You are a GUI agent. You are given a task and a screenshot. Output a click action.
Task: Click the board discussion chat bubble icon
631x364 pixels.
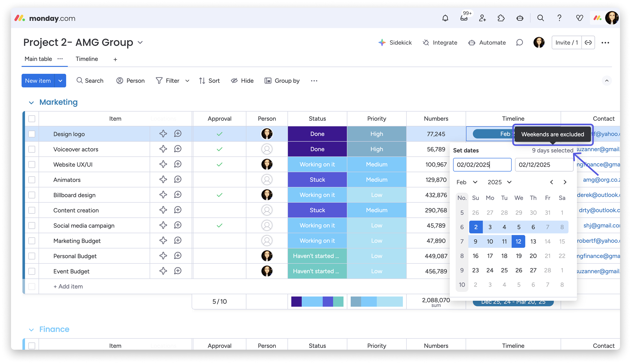519,42
